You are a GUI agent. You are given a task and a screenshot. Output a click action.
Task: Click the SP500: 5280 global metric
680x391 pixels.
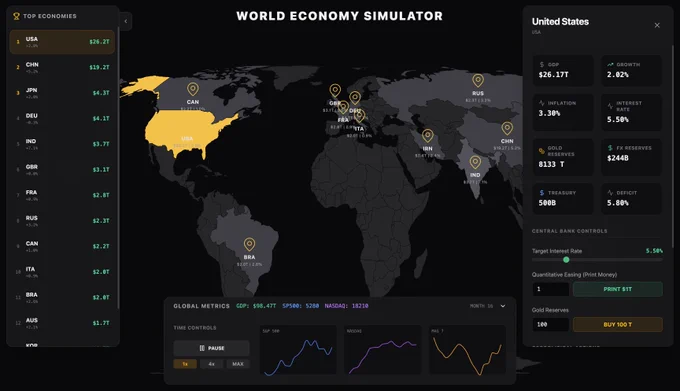301,306
